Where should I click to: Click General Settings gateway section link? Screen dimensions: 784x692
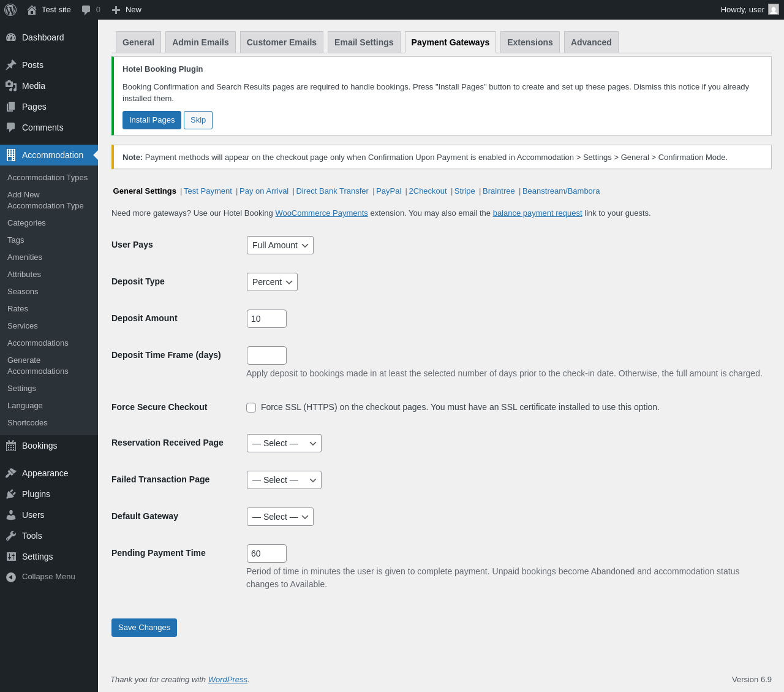point(145,191)
